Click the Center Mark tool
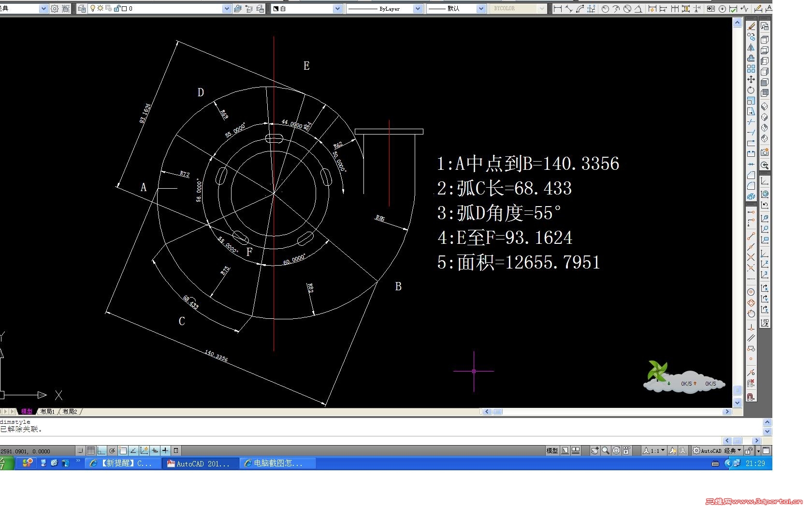812x508 pixels. click(x=722, y=9)
